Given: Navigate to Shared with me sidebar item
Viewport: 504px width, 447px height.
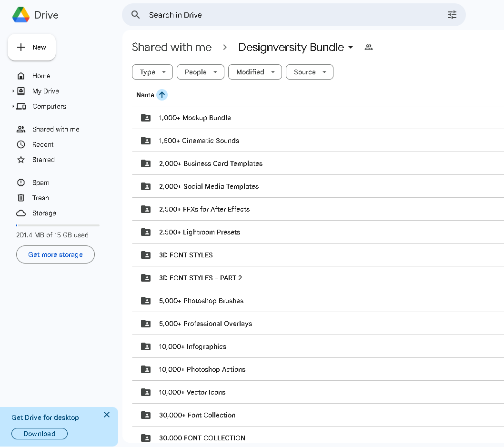Looking at the screenshot, I should pyautogui.click(x=56, y=129).
